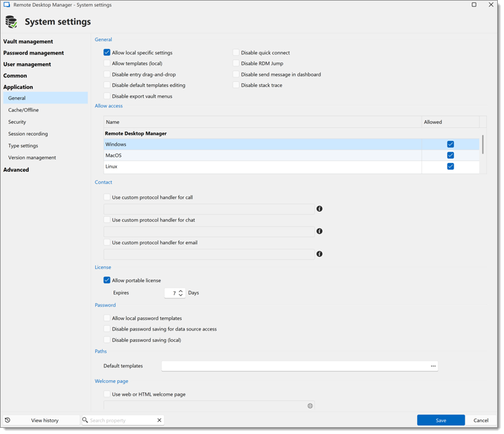Check Disable default templates editing
The image size is (504, 434).
(107, 85)
